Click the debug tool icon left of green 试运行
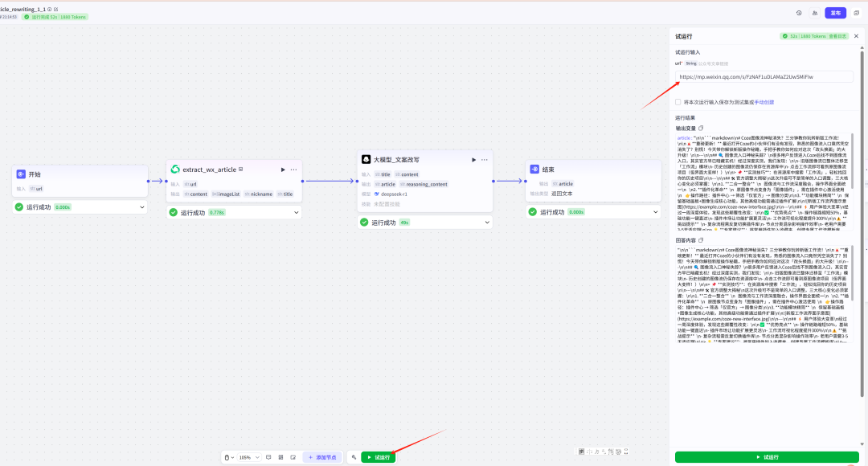Viewport: 868px width, 466px height. click(x=354, y=458)
